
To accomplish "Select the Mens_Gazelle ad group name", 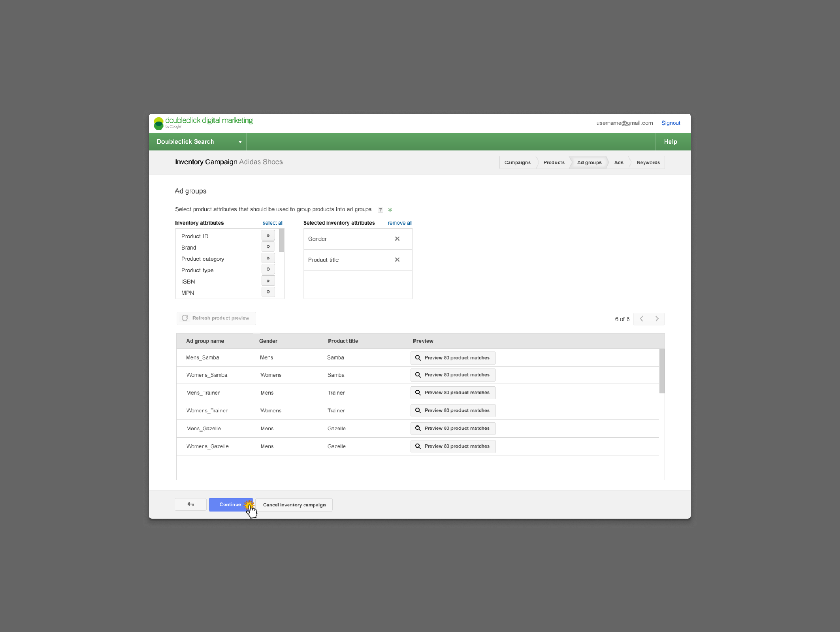I will (x=204, y=428).
